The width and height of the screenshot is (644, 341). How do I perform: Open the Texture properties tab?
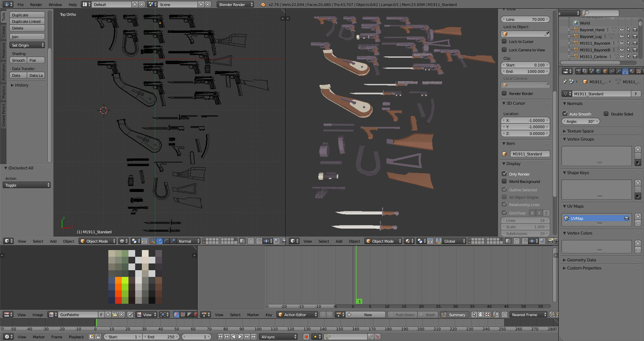pyautogui.click(x=639, y=71)
